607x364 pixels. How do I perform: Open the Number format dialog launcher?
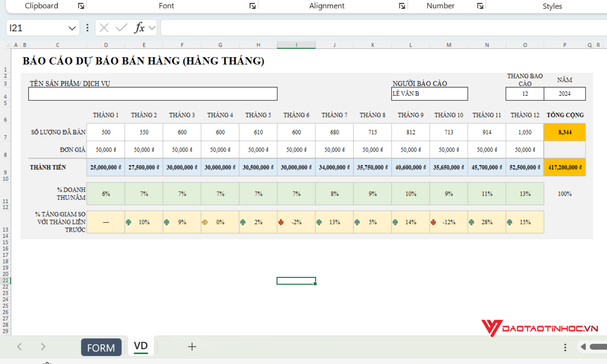(x=480, y=6)
